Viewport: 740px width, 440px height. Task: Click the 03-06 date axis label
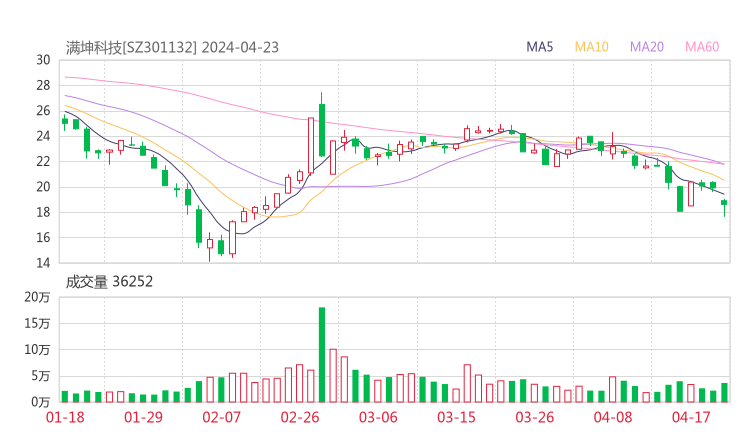click(x=378, y=417)
